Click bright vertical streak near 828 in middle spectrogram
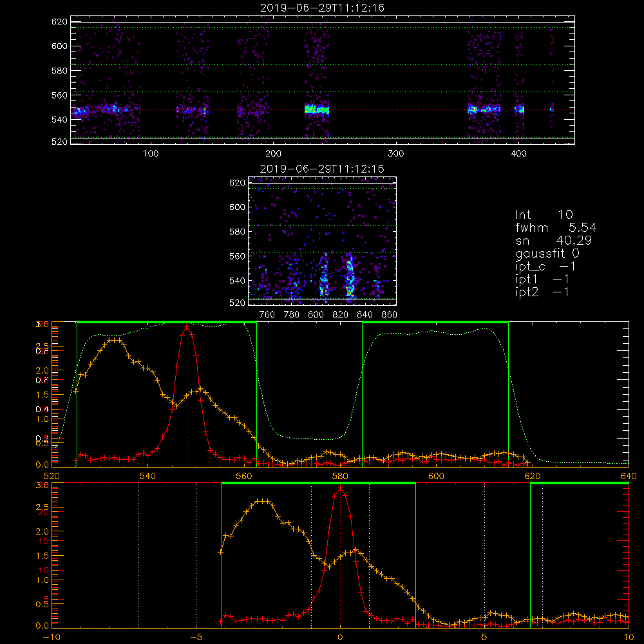 coord(350,276)
